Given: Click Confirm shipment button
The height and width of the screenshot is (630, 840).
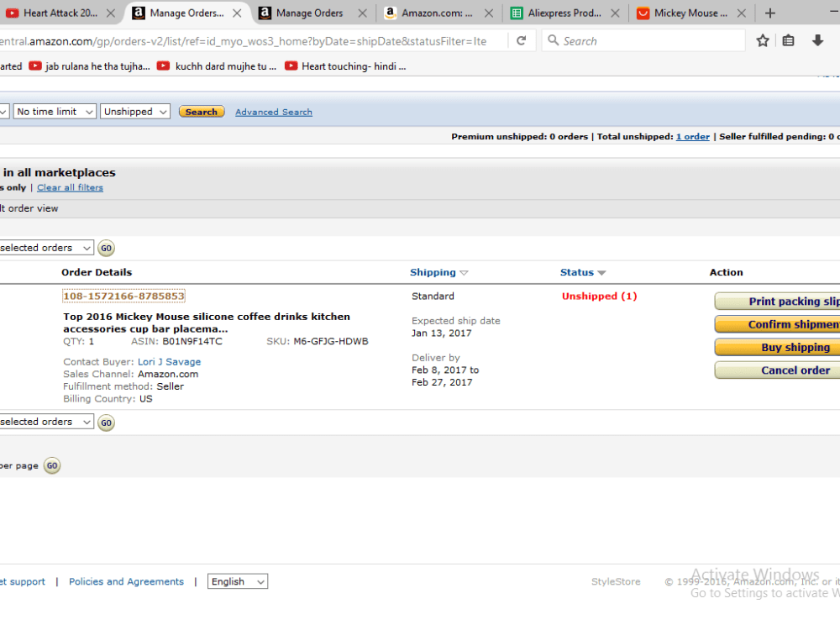Looking at the screenshot, I should (x=777, y=324).
